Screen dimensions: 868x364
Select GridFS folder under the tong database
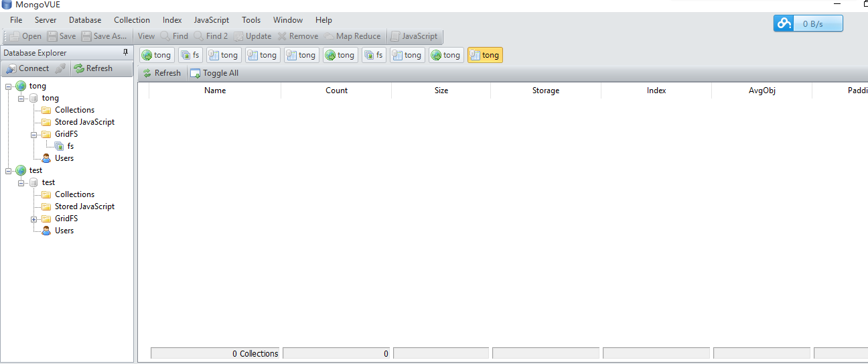click(60, 134)
